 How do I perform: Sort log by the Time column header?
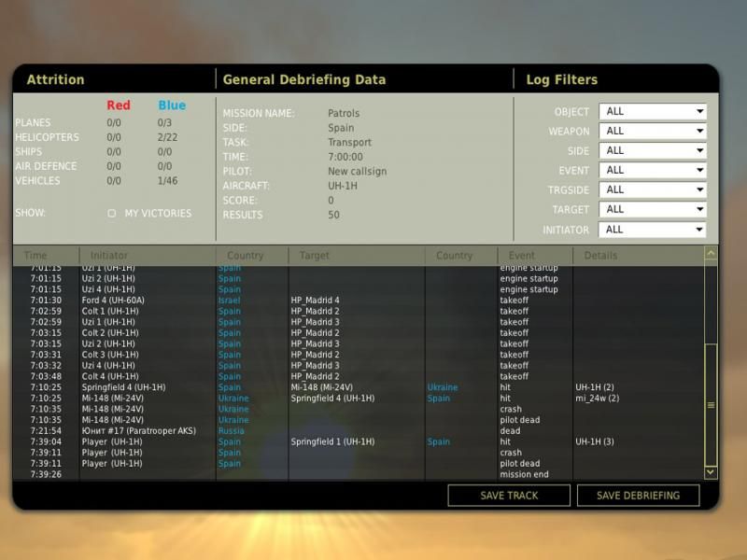35,256
